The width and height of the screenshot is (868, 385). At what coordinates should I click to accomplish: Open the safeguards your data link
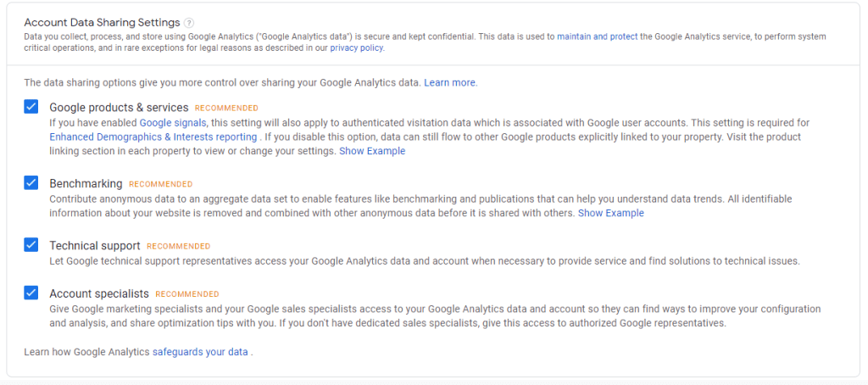click(x=200, y=351)
